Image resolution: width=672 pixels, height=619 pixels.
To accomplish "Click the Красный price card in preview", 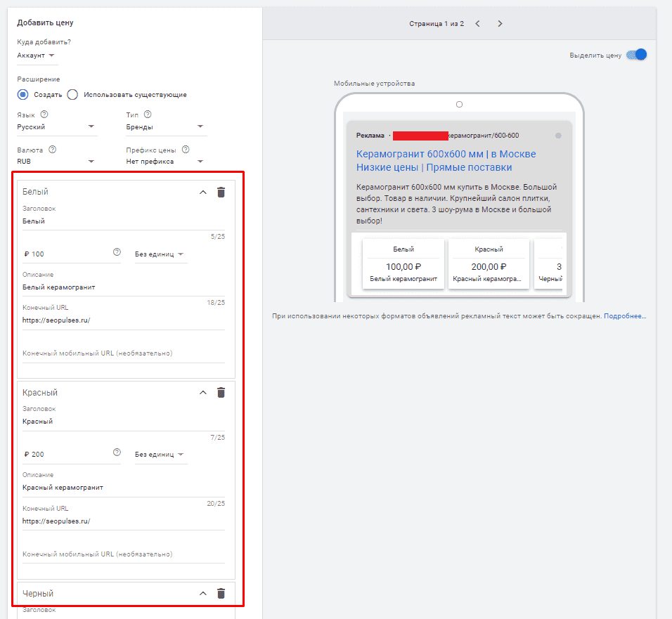I will [489, 264].
